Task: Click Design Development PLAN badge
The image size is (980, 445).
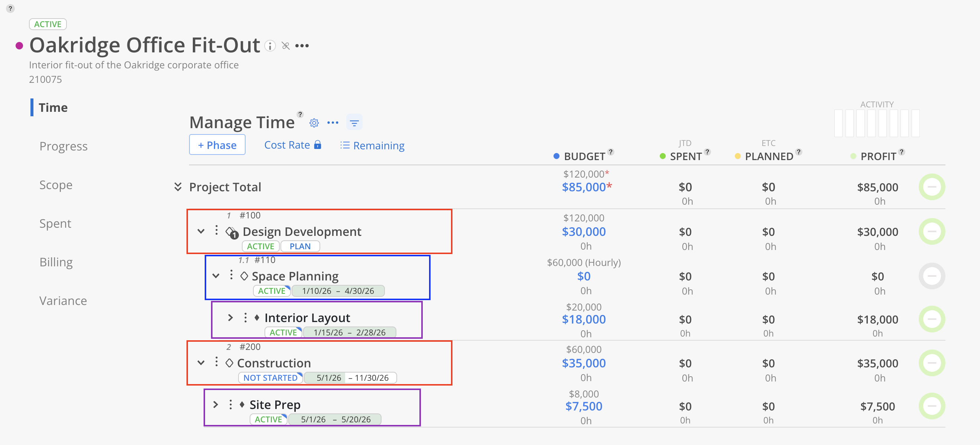Action: coord(300,246)
